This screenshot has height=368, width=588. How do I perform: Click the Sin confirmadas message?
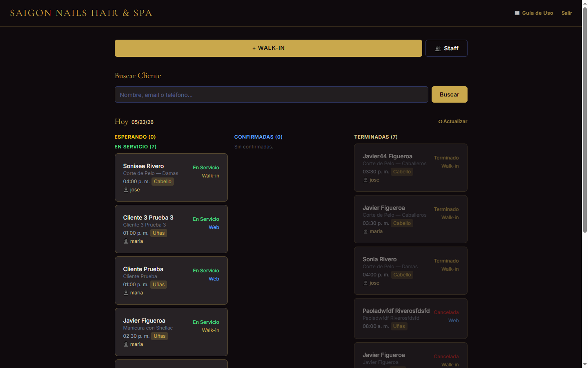point(254,147)
